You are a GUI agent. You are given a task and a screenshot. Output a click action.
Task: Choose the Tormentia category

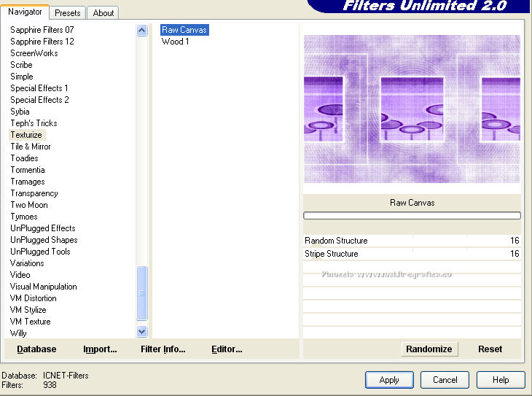point(28,170)
